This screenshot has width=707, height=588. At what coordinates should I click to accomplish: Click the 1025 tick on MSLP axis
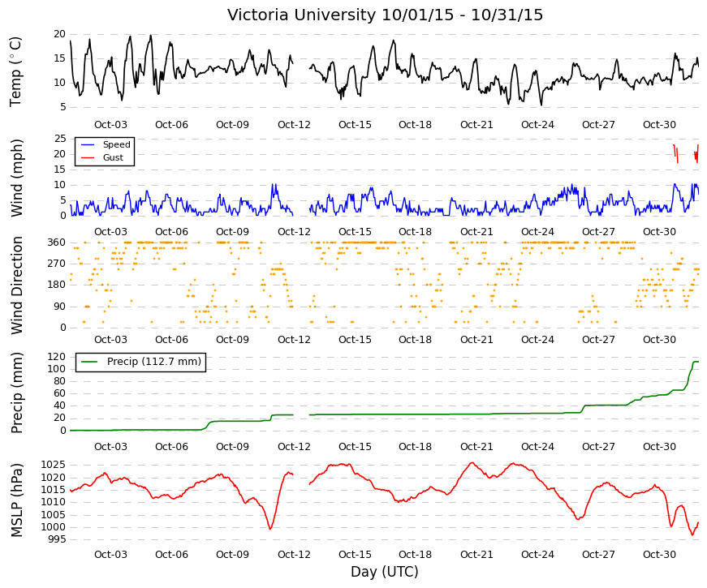point(54,465)
